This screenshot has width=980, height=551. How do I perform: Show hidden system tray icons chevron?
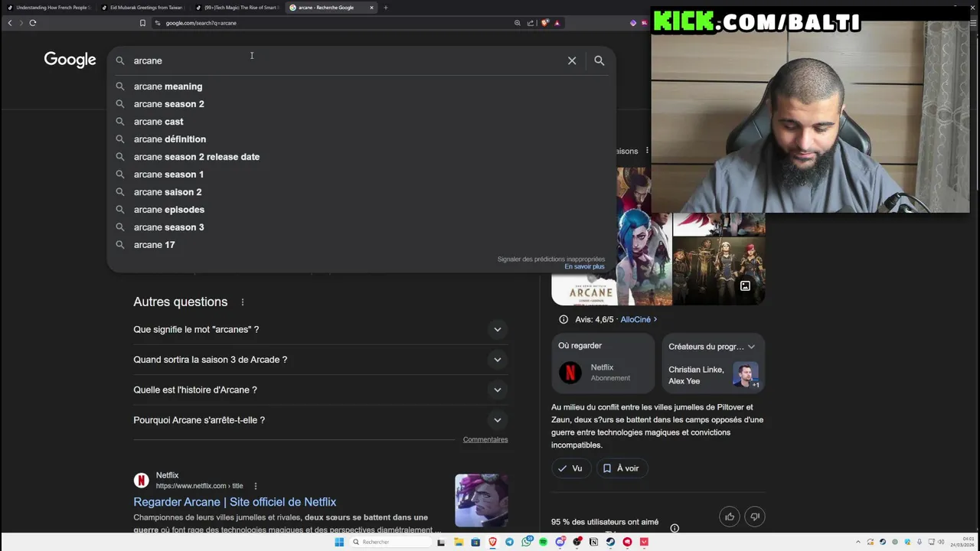point(857,542)
